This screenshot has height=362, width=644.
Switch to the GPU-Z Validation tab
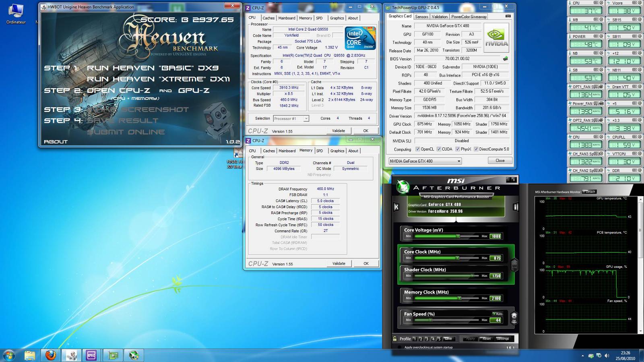(x=440, y=17)
